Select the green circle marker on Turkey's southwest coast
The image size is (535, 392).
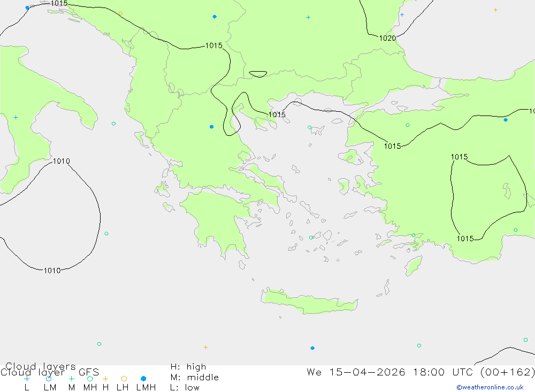[413, 235]
